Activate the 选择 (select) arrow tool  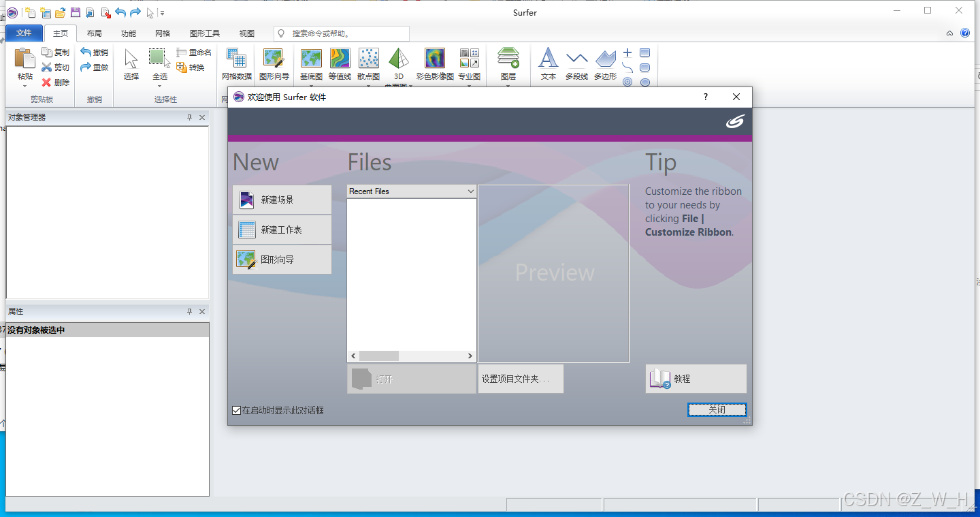pos(131,65)
